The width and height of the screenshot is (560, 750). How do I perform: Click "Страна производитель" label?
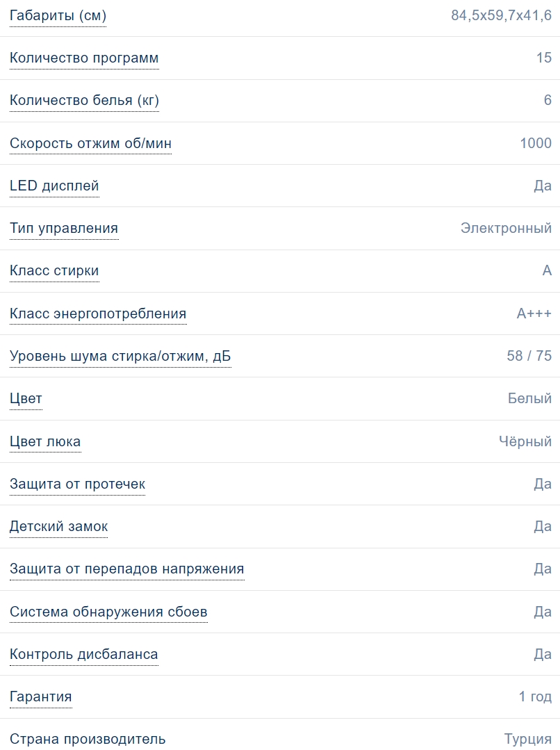pos(88,739)
